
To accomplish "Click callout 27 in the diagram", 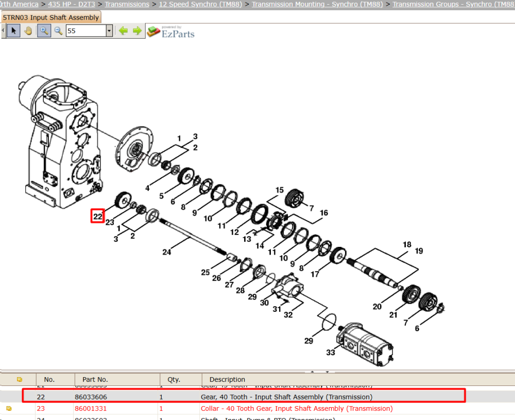I will click(229, 284).
